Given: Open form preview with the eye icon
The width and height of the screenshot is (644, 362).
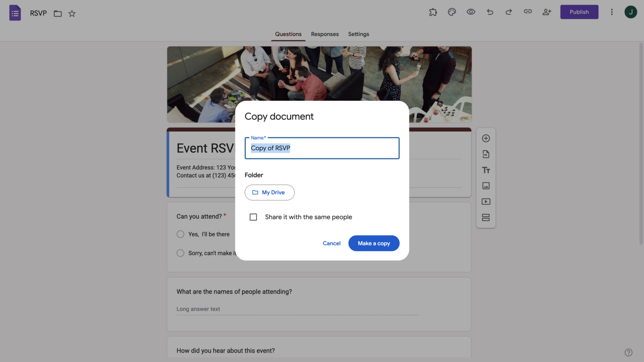Looking at the screenshot, I should (471, 12).
